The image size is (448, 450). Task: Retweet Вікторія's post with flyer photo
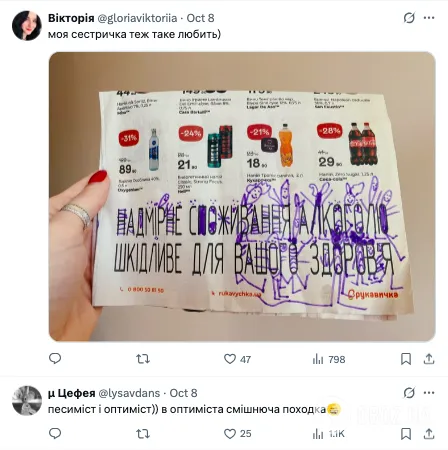[x=143, y=359]
